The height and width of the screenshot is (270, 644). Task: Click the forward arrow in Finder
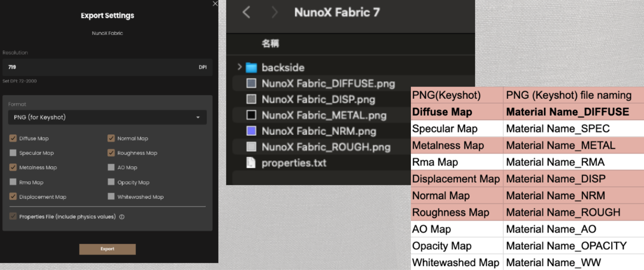(274, 12)
